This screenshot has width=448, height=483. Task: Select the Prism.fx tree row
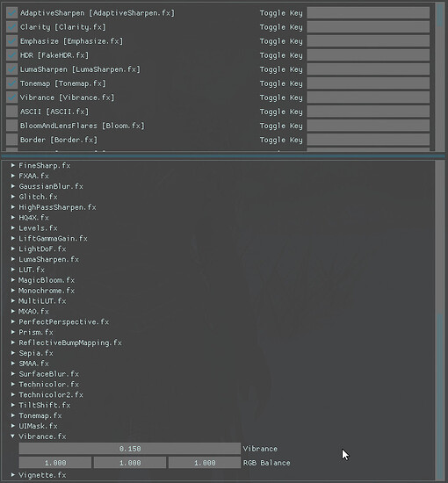click(36, 332)
